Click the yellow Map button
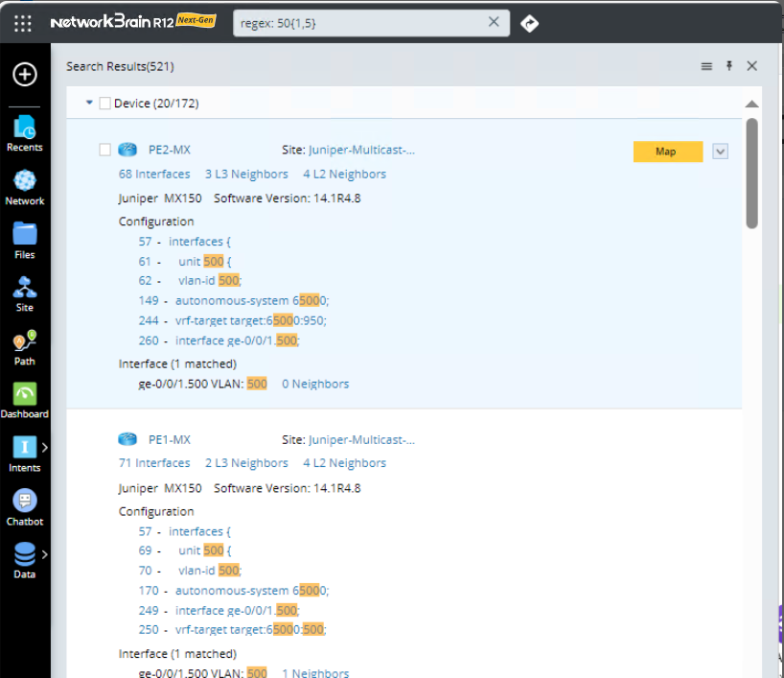This screenshot has height=678, width=784. pos(667,152)
